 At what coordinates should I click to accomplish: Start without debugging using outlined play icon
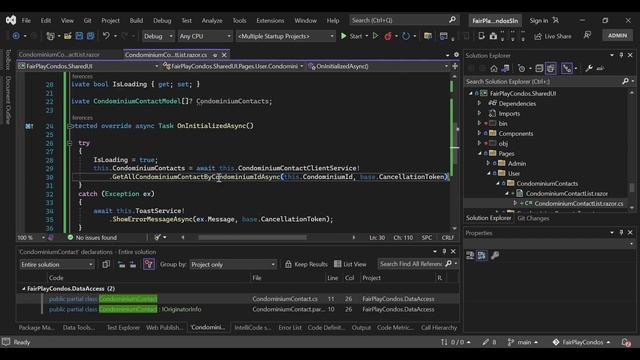click(x=376, y=36)
